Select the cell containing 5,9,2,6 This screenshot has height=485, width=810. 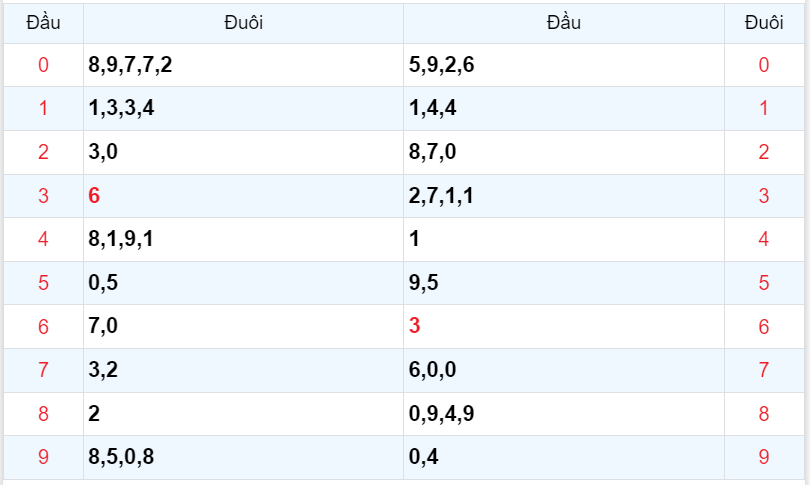(x=442, y=66)
